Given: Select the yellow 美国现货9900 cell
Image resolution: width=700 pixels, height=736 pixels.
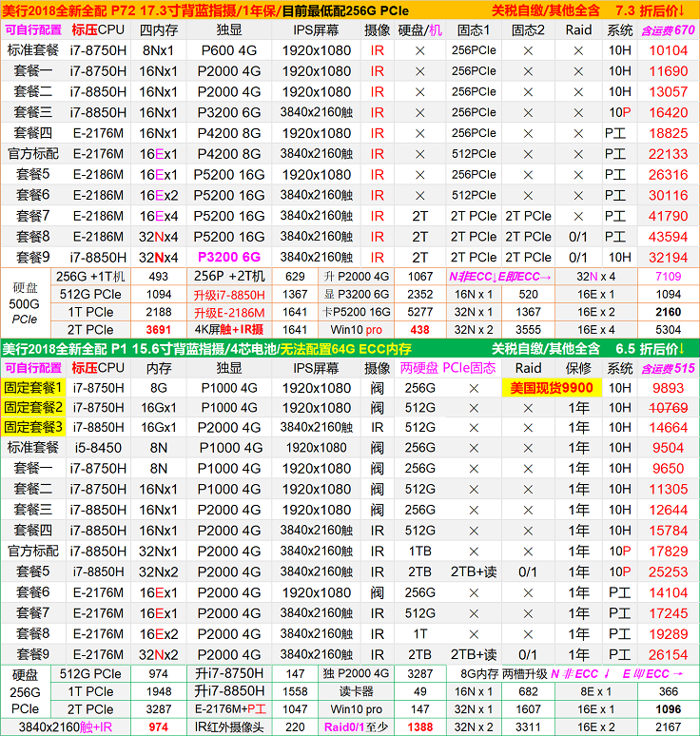Looking at the screenshot, I should tap(551, 388).
